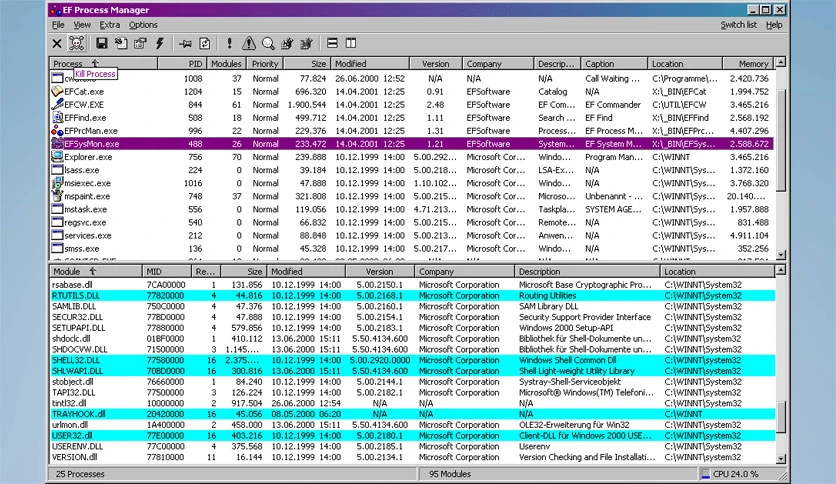Select the EFSysMon.exe process row
Screen dimensions: 836x484
coord(412,144)
